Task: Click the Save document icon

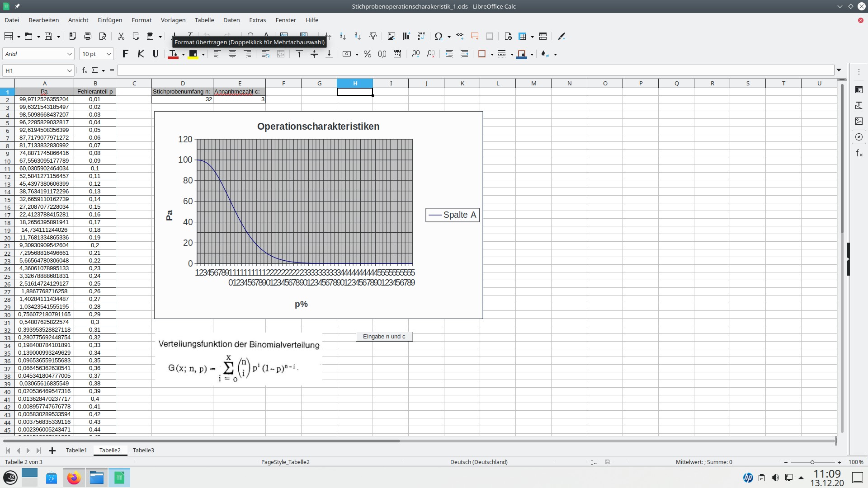Action: coord(48,36)
